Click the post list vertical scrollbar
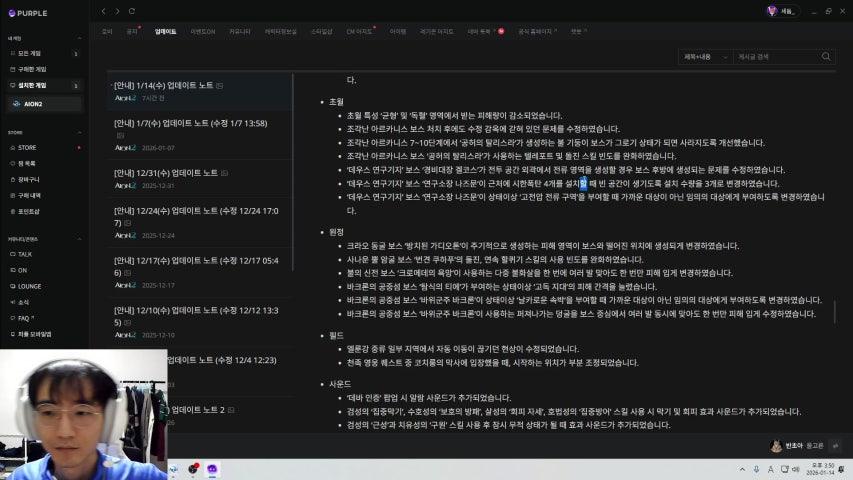853x480 pixels. [x=293, y=172]
